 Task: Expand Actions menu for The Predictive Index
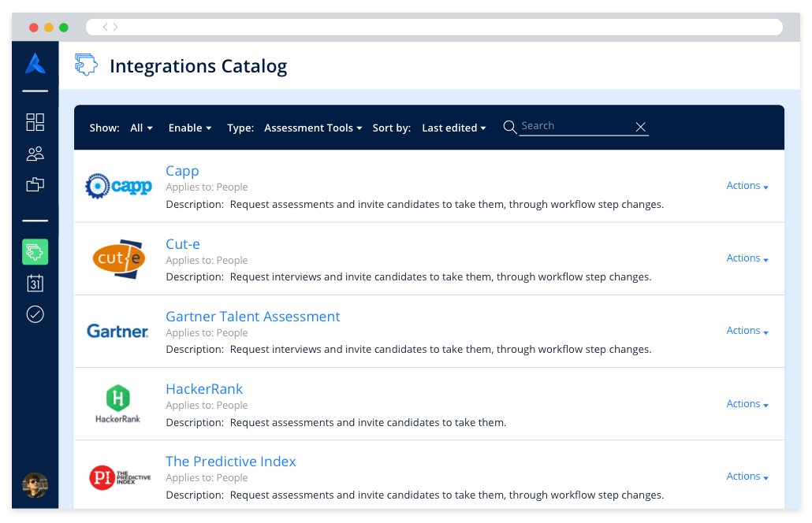point(747,477)
